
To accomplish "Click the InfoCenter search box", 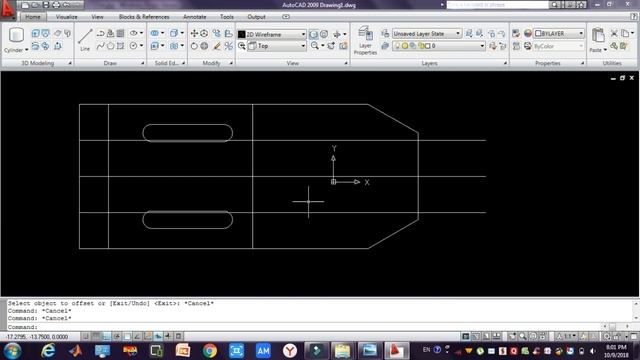I will pos(498,5).
